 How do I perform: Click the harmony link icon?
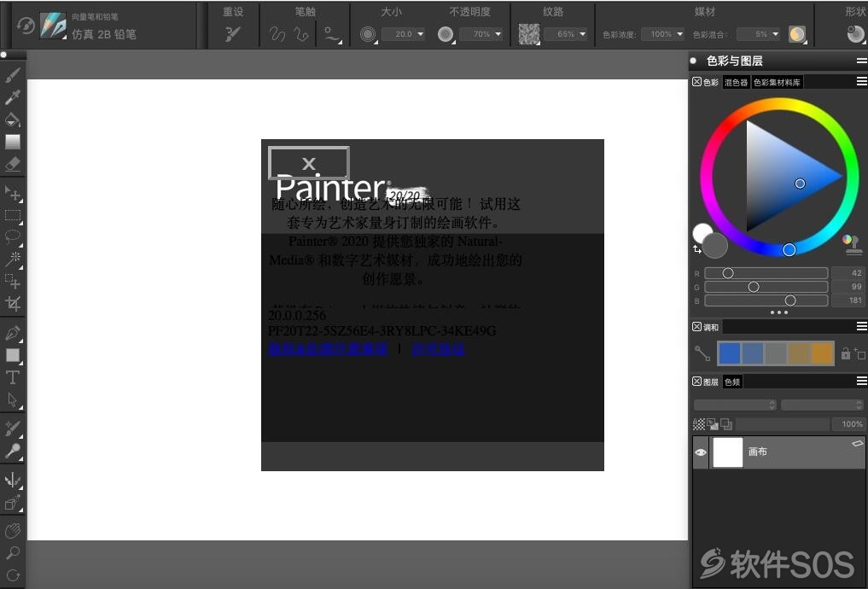coord(702,353)
